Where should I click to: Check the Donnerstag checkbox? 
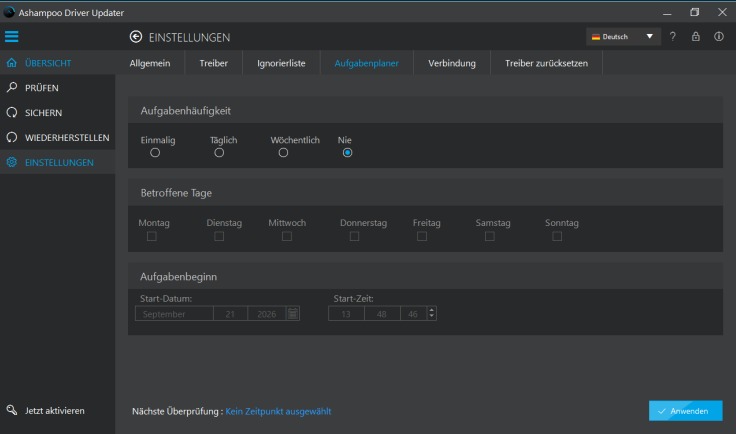point(354,236)
